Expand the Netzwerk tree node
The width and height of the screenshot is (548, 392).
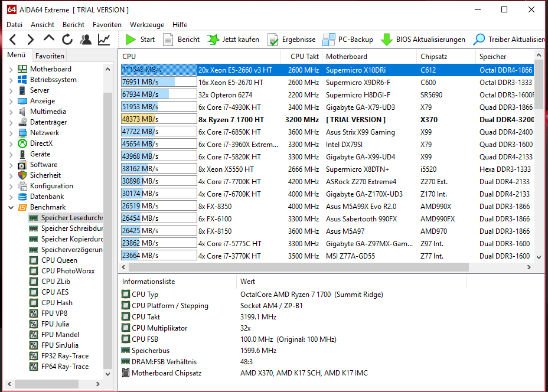pos(11,133)
